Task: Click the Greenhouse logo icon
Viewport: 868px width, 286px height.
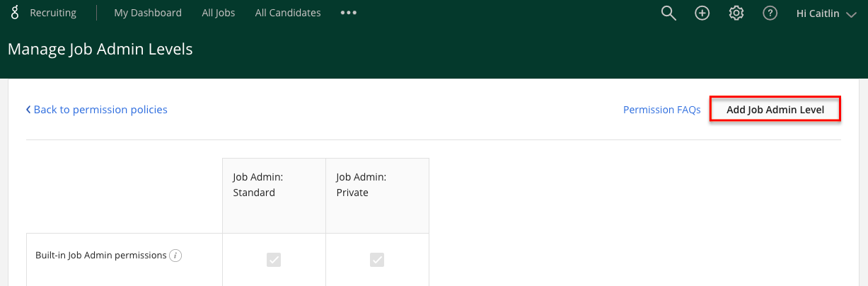Action: 15,13
